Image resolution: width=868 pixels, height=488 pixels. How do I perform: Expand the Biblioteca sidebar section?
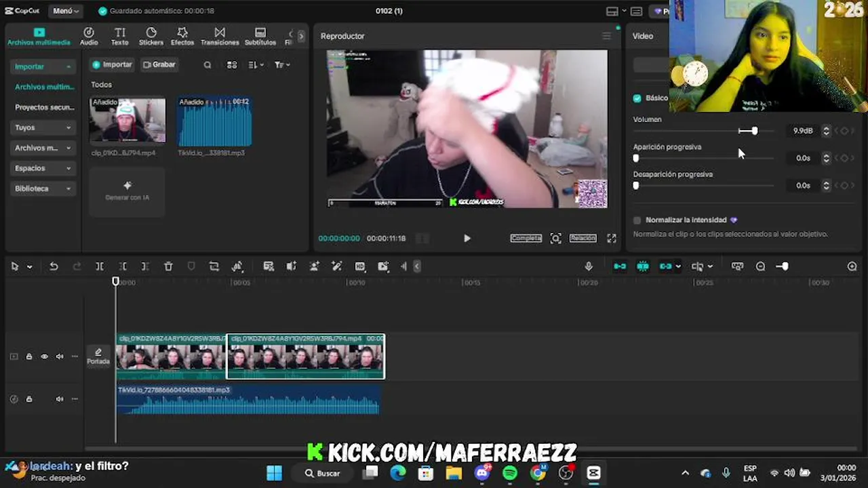click(41, 188)
